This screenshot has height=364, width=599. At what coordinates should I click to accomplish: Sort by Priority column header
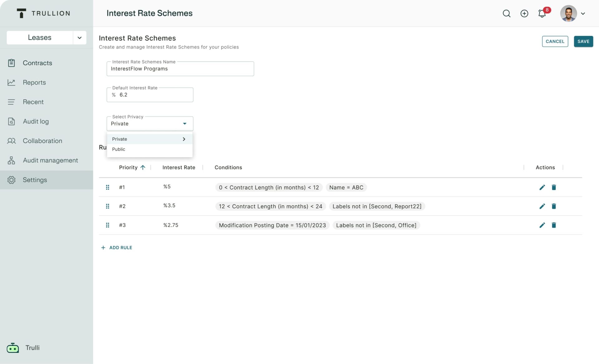point(128,167)
